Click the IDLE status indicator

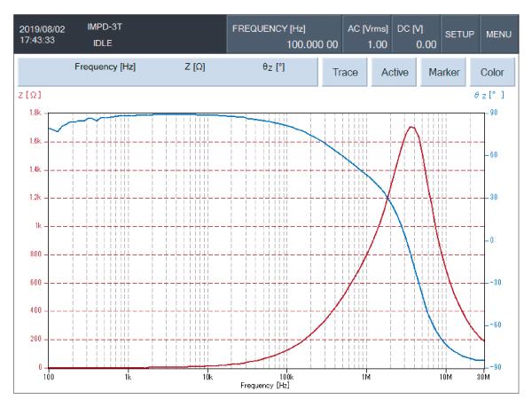point(106,43)
